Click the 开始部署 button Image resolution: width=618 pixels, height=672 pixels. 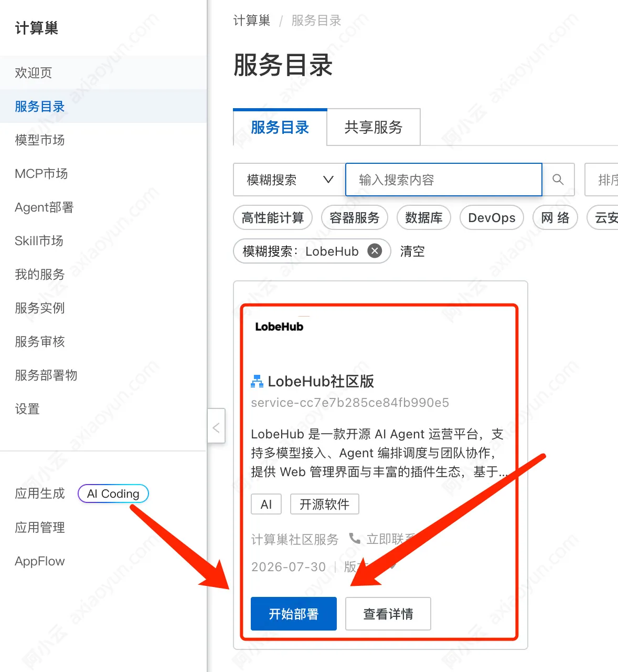[294, 614]
